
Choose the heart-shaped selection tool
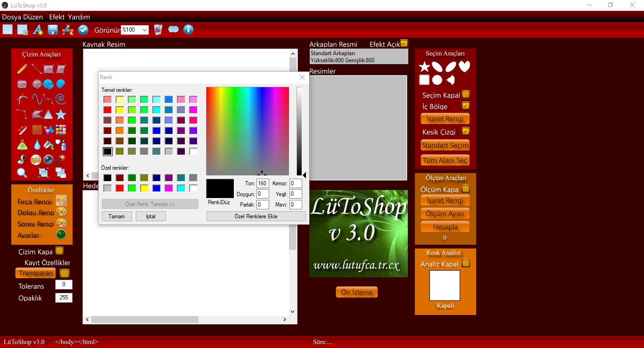coord(465,66)
